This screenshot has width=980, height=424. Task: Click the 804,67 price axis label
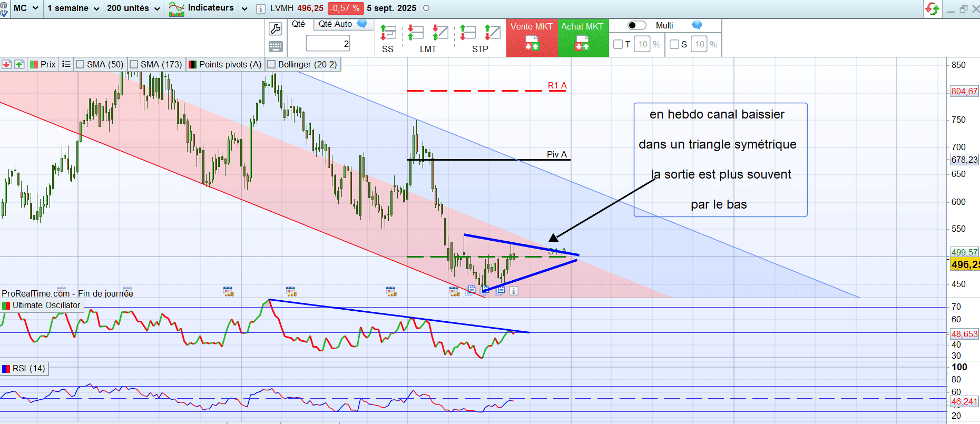[964, 91]
